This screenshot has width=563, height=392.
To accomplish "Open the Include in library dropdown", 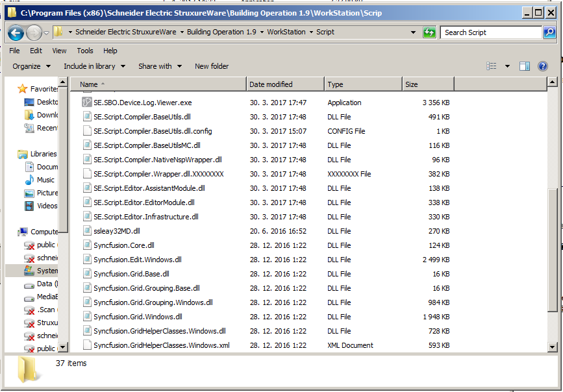I will [x=94, y=66].
